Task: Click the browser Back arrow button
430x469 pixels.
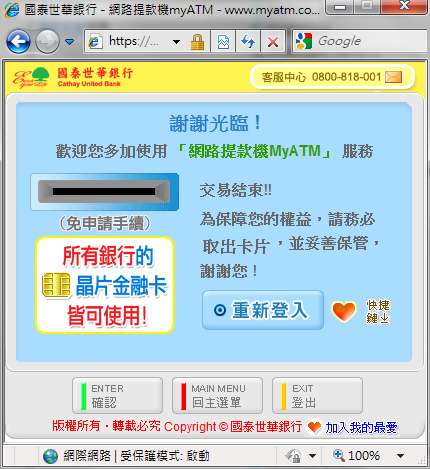Action: click(x=19, y=41)
